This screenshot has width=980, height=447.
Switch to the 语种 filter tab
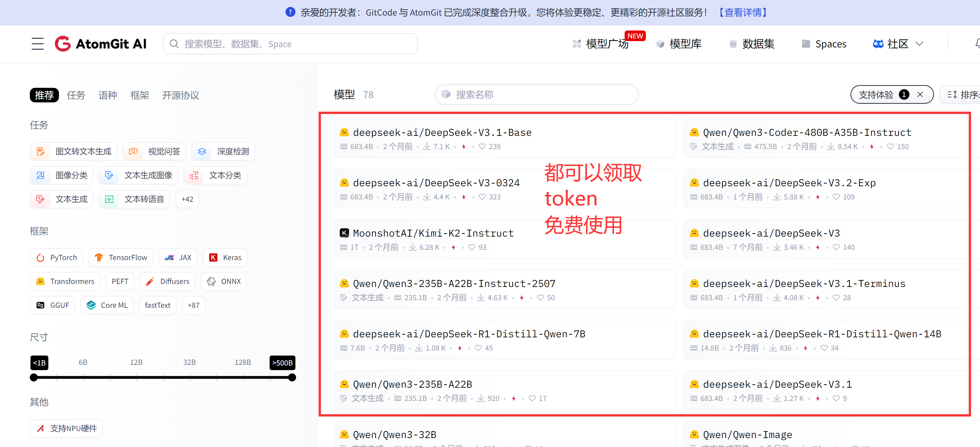(x=108, y=95)
